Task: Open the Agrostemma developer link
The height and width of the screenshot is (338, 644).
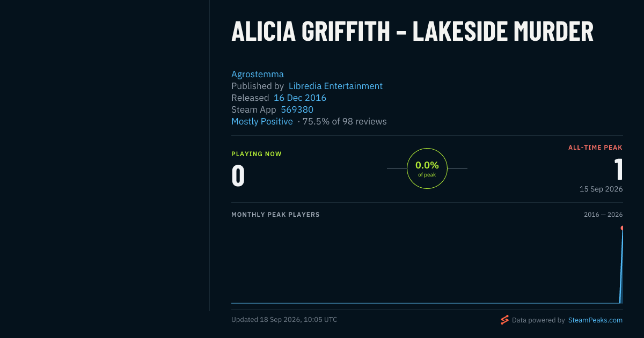Action: tap(258, 74)
